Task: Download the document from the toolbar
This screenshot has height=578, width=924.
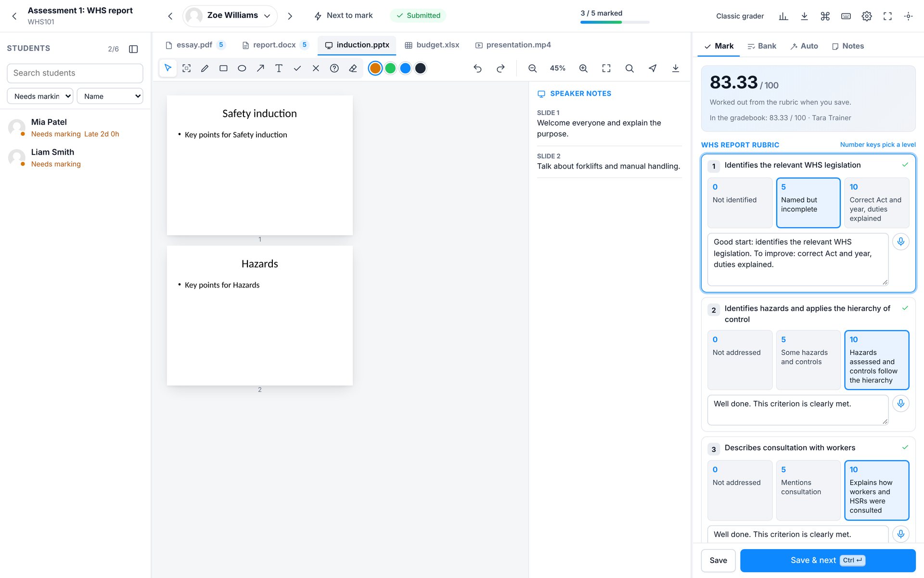Action: (x=676, y=68)
